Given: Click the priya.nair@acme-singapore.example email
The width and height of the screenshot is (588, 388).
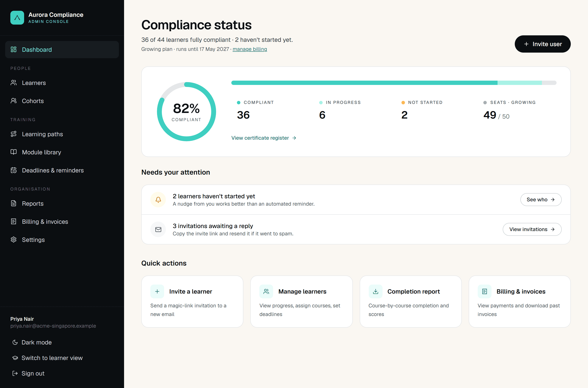Looking at the screenshot, I should [x=53, y=326].
